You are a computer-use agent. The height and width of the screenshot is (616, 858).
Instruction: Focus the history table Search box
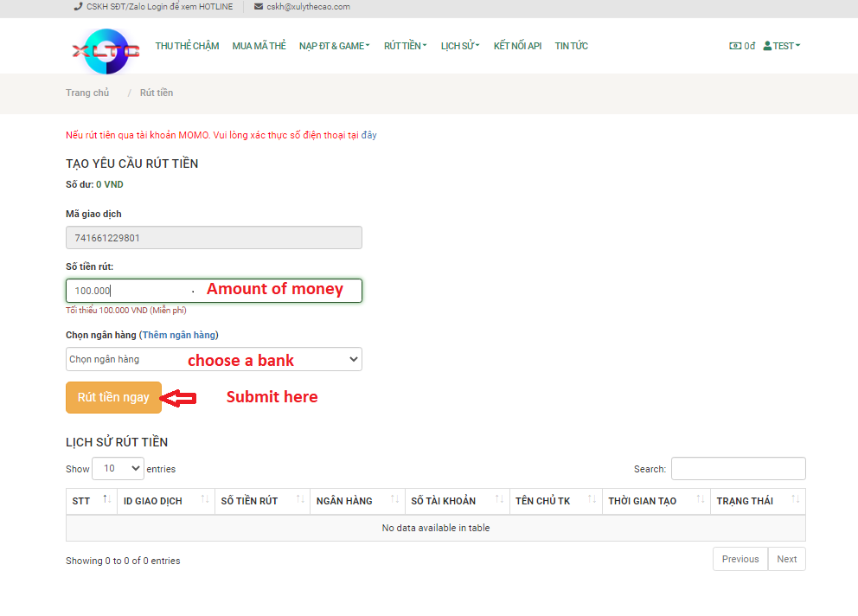pos(738,469)
